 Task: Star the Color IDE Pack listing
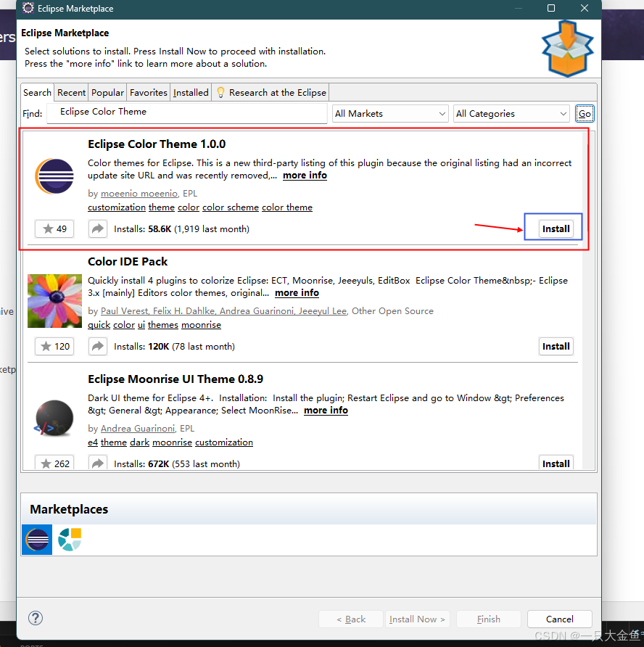54,346
